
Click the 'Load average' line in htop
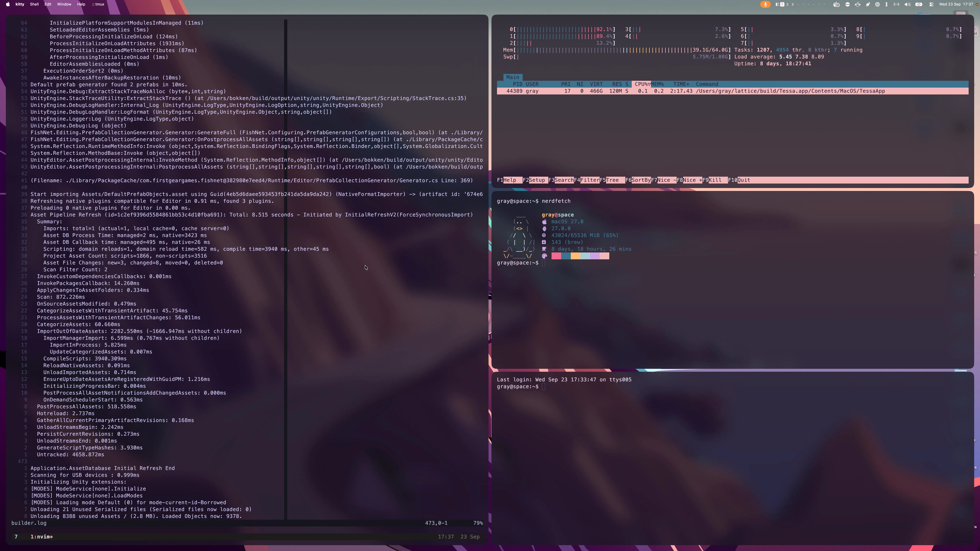[779, 57]
